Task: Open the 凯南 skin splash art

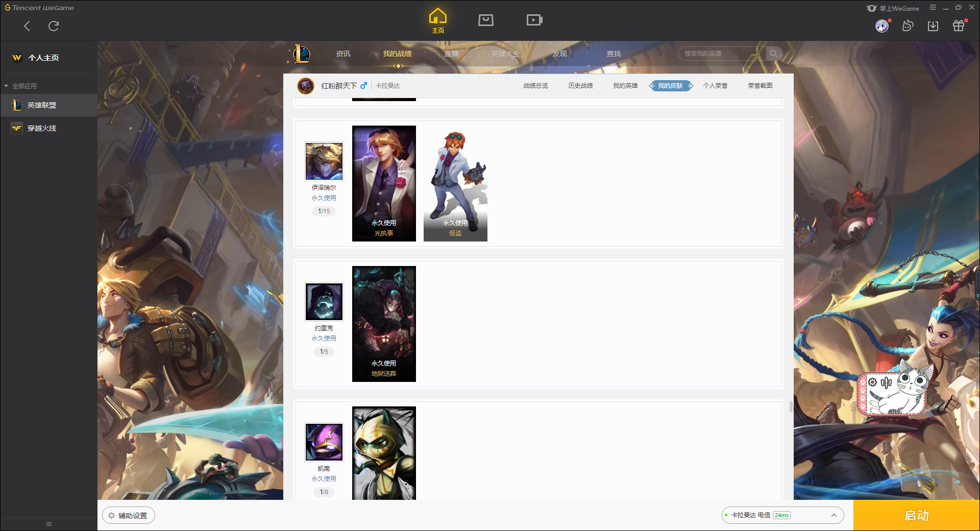Action: pyautogui.click(x=384, y=453)
